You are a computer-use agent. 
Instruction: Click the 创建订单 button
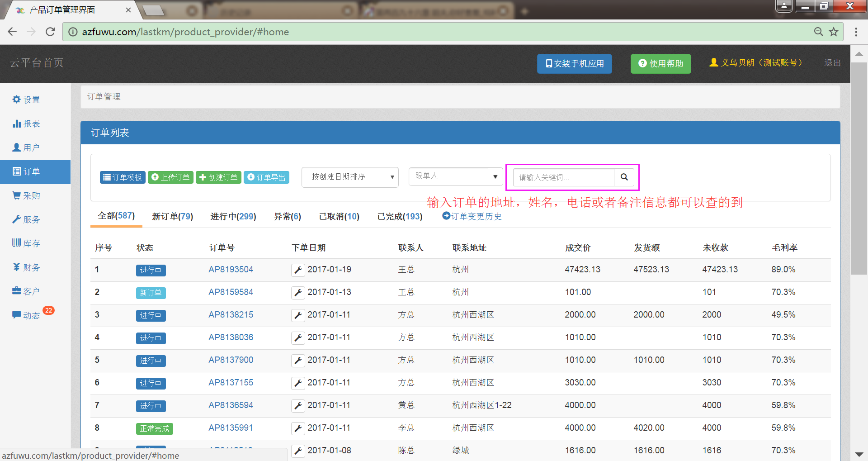point(218,177)
